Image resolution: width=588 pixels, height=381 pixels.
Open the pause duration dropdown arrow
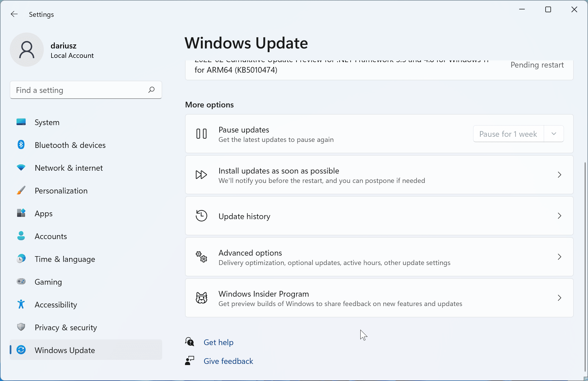tap(554, 134)
